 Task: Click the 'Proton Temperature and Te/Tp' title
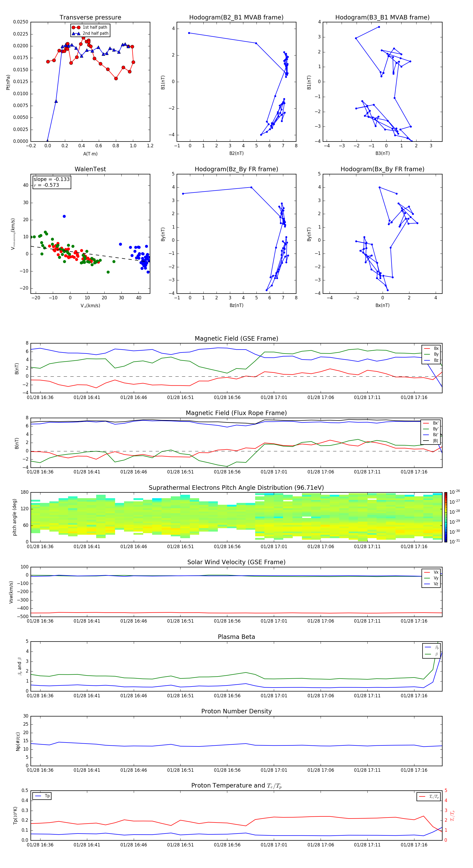pos(236,786)
